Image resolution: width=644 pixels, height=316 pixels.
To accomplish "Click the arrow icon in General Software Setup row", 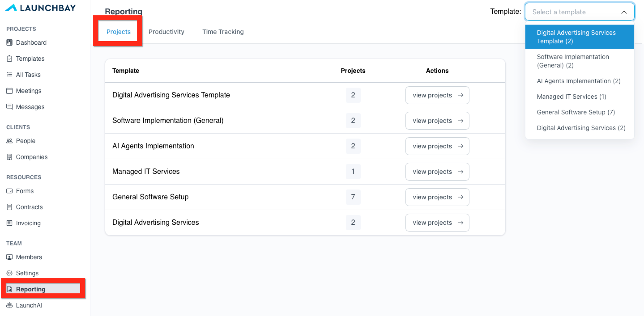I will point(461,197).
